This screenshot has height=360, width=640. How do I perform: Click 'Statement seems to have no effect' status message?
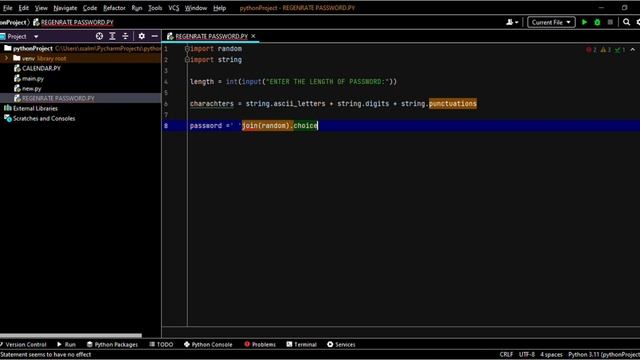click(46, 355)
